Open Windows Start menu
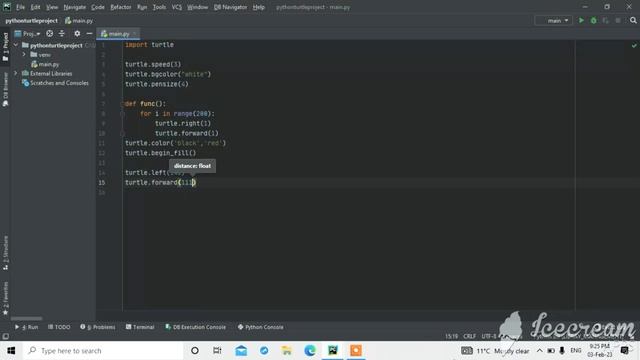This screenshot has width=640, height=360. tap(11, 351)
